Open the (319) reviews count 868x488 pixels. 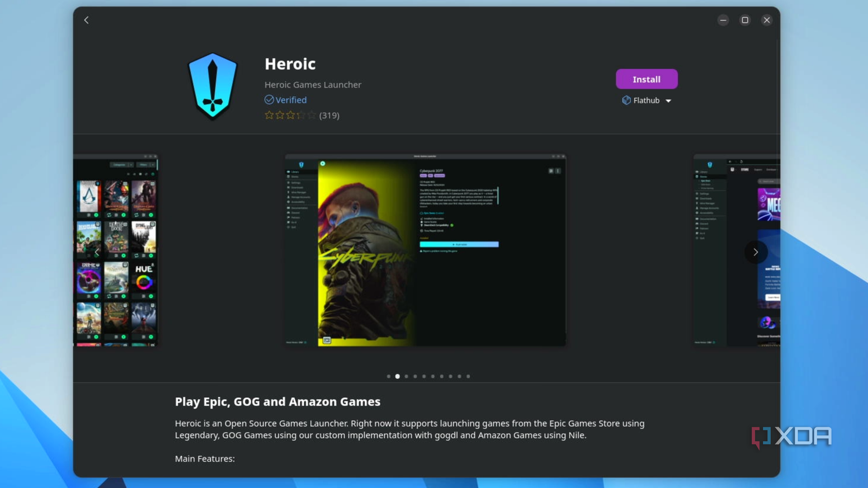pos(329,115)
